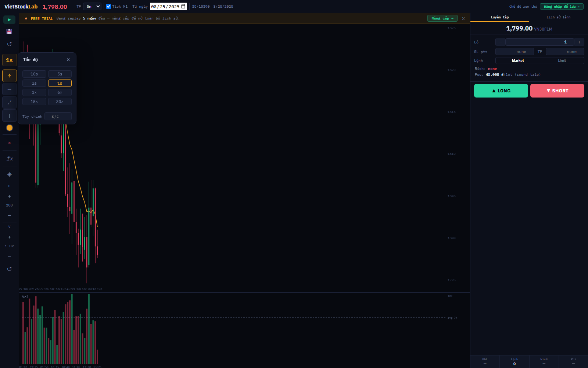Start replay with the green play button
Screen dimensions: 588x368
(9, 20)
